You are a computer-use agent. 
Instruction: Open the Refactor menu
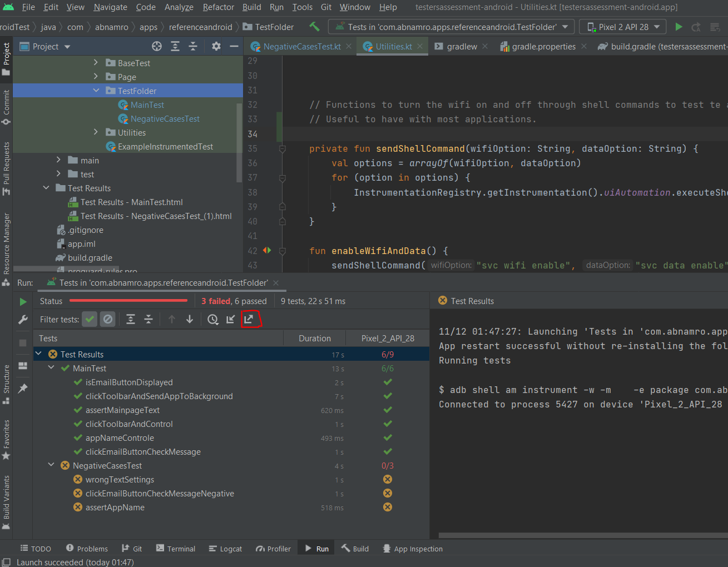[x=218, y=7]
